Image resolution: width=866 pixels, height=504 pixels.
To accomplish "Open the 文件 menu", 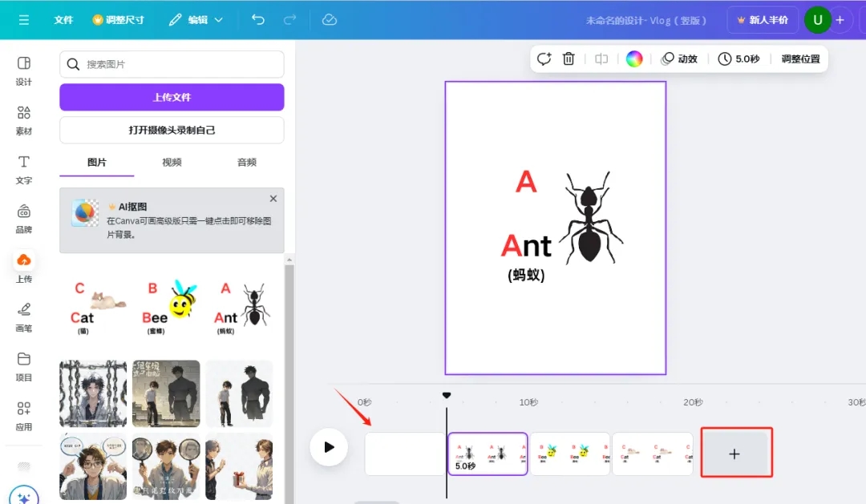I will pos(63,20).
